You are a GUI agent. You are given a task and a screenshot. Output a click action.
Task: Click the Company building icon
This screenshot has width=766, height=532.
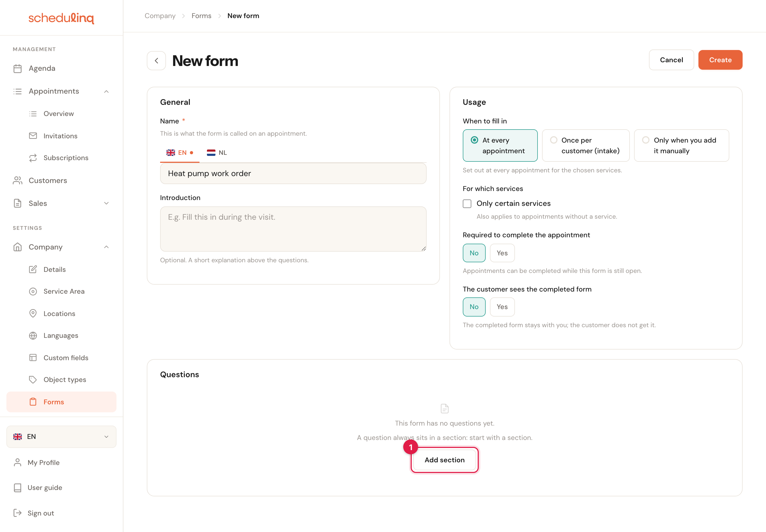[x=17, y=247]
